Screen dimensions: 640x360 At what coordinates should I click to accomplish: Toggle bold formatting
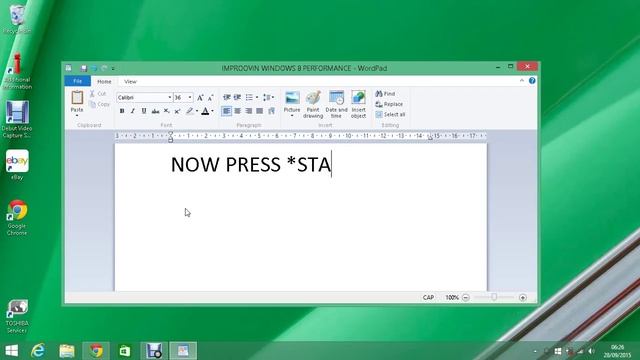(x=122, y=111)
